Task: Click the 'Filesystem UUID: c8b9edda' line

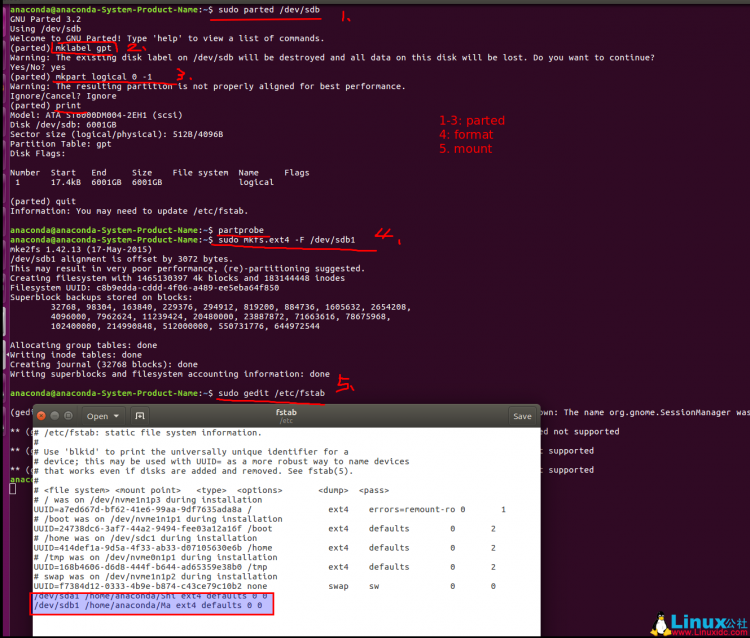Action: click(x=144, y=287)
